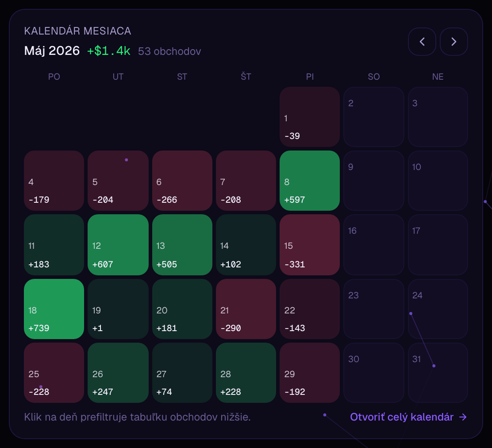Open May 12 day with +607
This screenshot has width=492, height=448.
(118, 245)
